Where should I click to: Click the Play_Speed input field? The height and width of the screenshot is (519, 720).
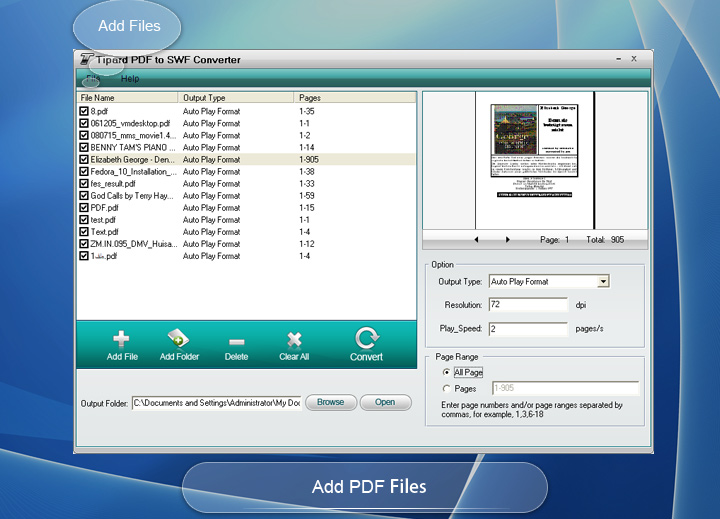528,329
